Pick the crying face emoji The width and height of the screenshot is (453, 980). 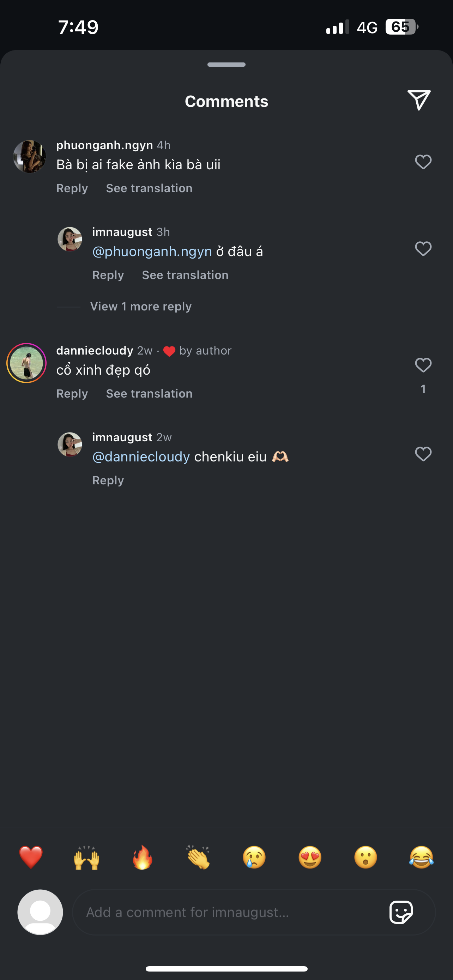(x=254, y=858)
